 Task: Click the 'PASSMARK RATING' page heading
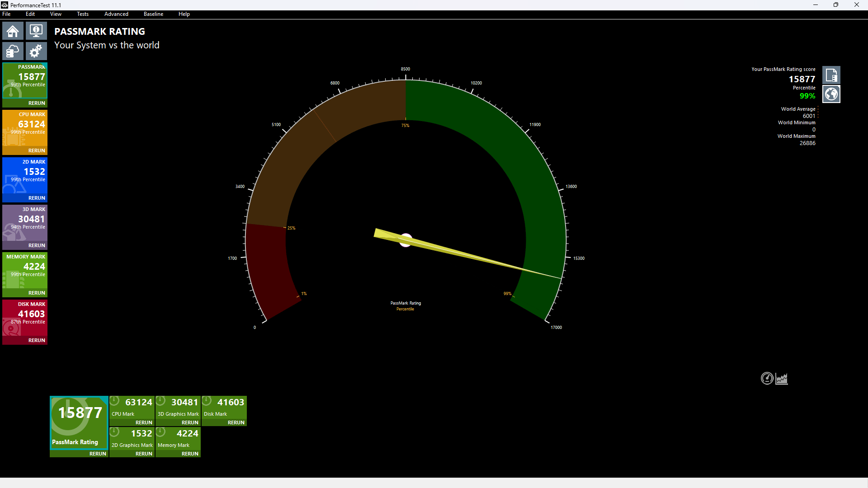point(99,32)
